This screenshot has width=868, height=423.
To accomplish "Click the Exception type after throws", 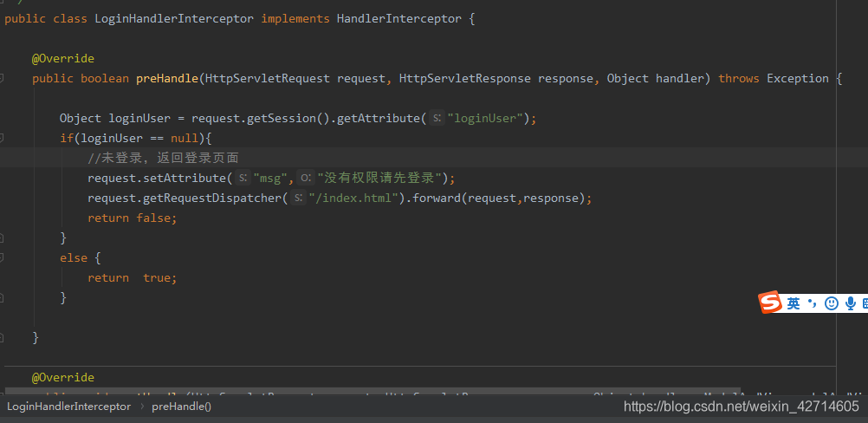I will (x=798, y=79).
